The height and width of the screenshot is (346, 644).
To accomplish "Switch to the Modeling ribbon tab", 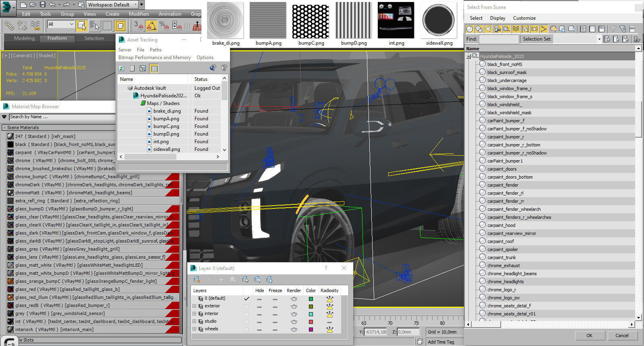I will [x=24, y=38].
